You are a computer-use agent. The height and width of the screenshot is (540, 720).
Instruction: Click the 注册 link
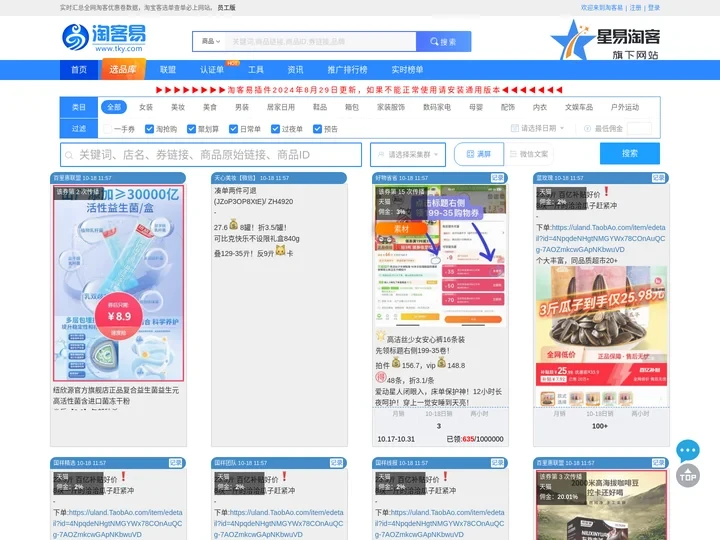(x=636, y=8)
